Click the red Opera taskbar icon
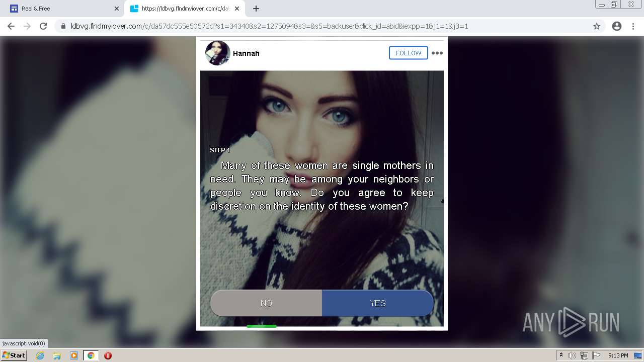This screenshot has width=644, height=362. [108, 355]
